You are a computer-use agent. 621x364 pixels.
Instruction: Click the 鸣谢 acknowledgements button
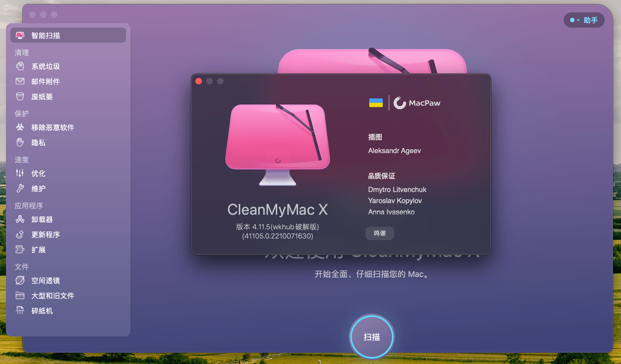pyautogui.click(x=380, y=233)
